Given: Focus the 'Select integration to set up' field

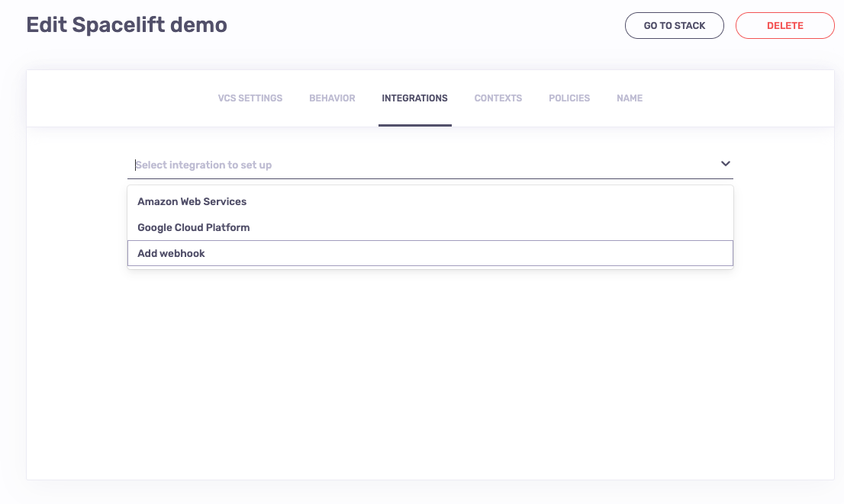Looking at the screenshot, I should pos(420,165).
